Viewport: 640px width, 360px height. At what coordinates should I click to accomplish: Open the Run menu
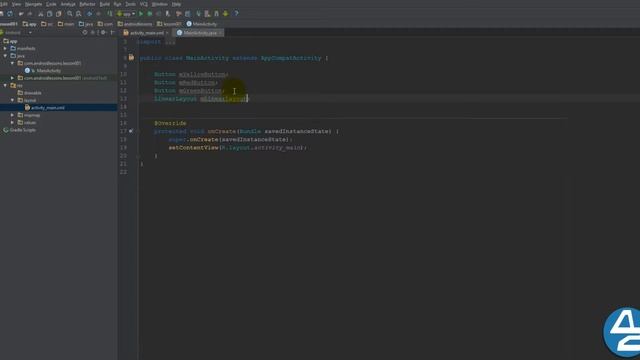point(118,4)
